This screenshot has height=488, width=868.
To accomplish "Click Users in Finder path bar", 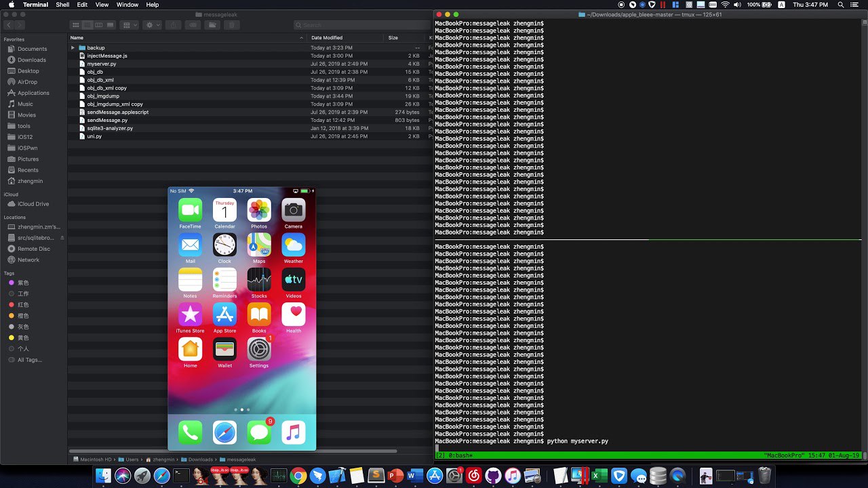I will click(127, 460).
